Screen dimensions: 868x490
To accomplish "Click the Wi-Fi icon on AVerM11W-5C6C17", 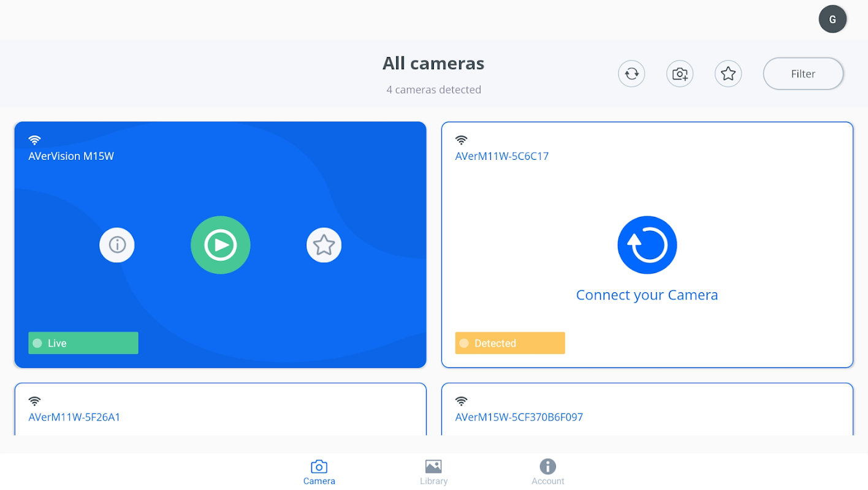I will (x=462, y=140).
